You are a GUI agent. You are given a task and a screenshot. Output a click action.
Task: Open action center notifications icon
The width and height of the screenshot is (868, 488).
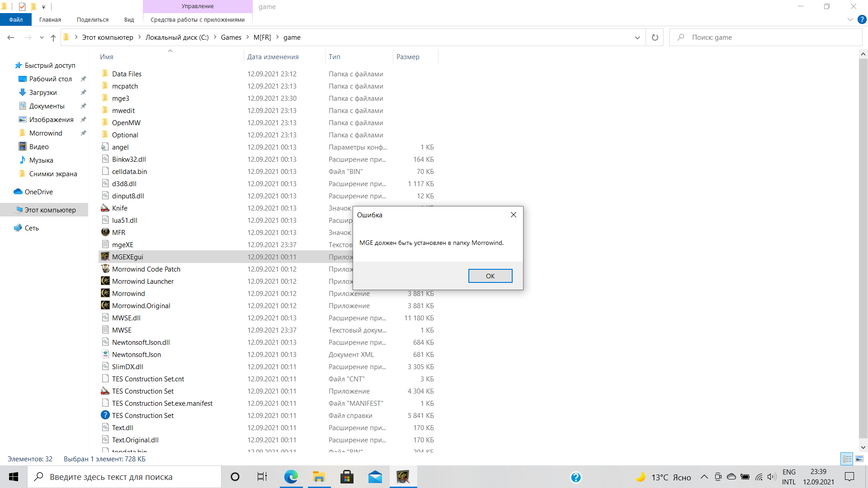849,477
